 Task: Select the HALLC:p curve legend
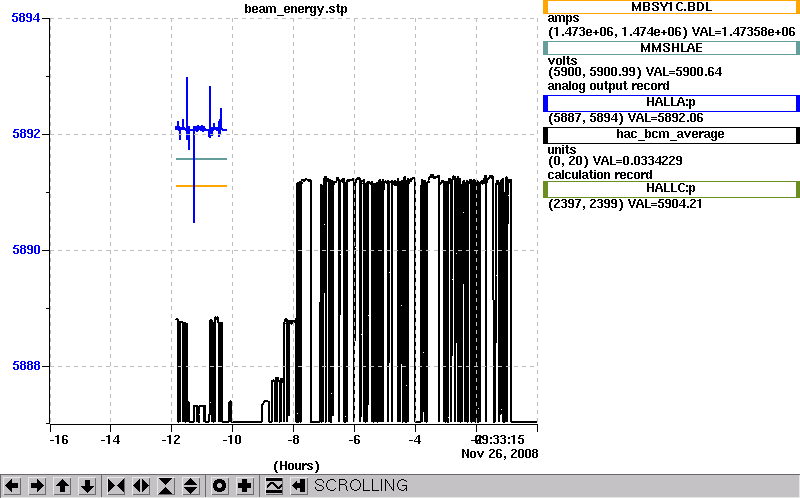671,189
